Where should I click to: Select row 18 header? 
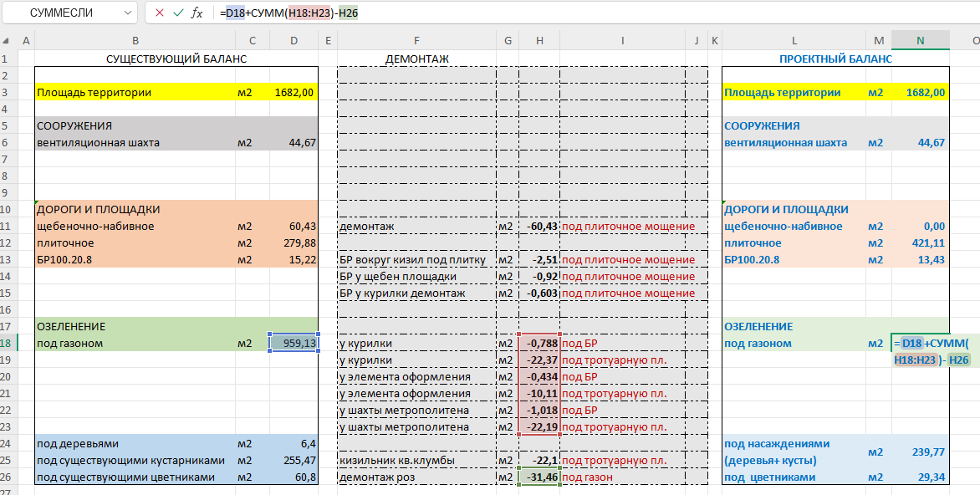tap(8, 343)
